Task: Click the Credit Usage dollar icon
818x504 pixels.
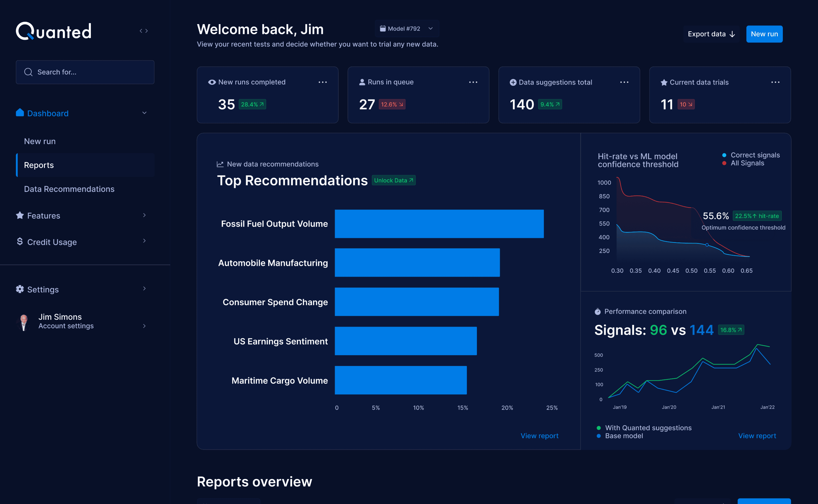Action: click(x=20, y=241)
